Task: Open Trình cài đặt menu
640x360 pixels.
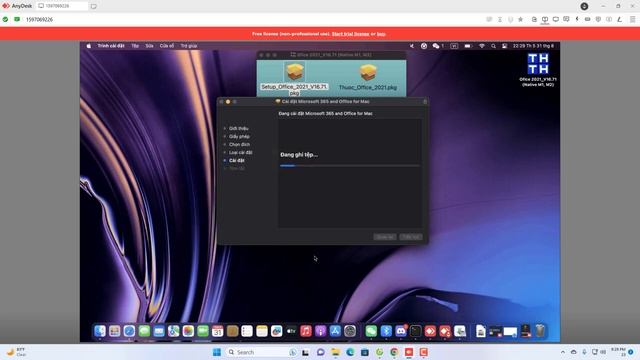Action: tap(111, 46)
